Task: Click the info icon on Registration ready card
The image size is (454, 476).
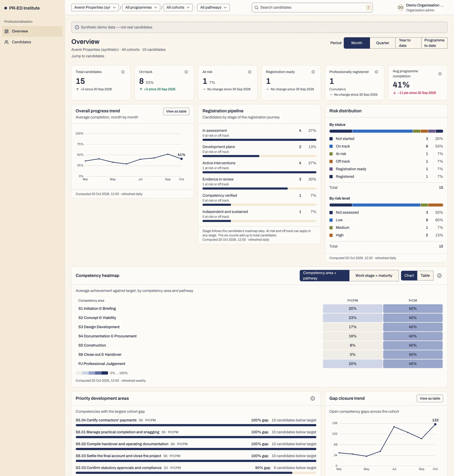Action: tap(313, 72)
